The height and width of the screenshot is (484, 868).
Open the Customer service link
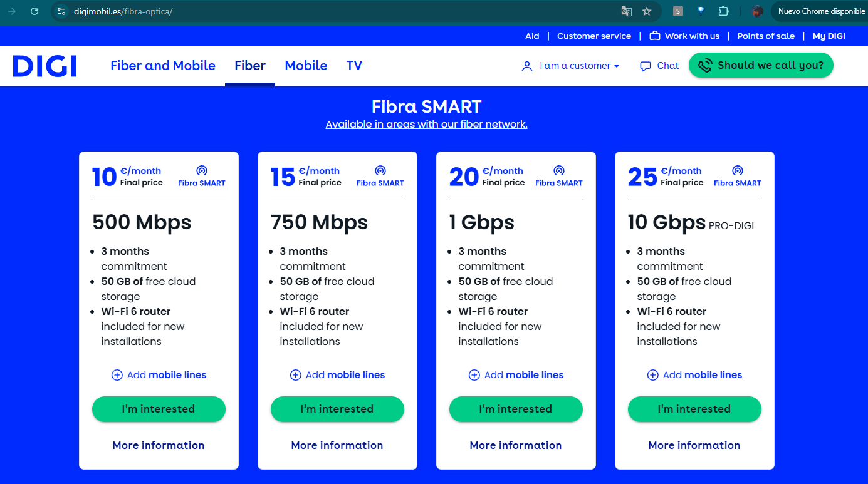tap(594, 36)
